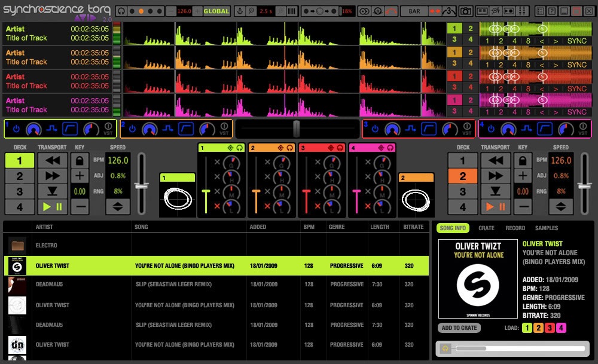Click the filter curve icon in effect slot 2
This screenshot has width=598, height=364.
click(186, 129)
